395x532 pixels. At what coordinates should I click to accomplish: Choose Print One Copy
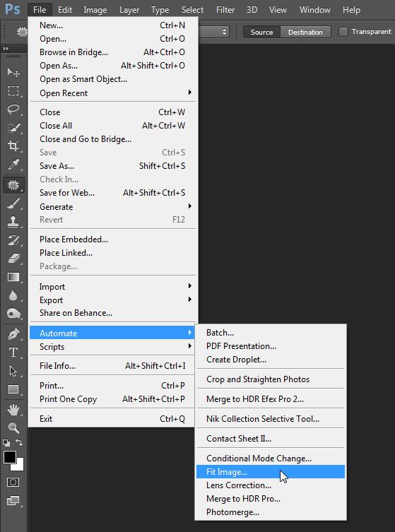(x=112, y=399)
